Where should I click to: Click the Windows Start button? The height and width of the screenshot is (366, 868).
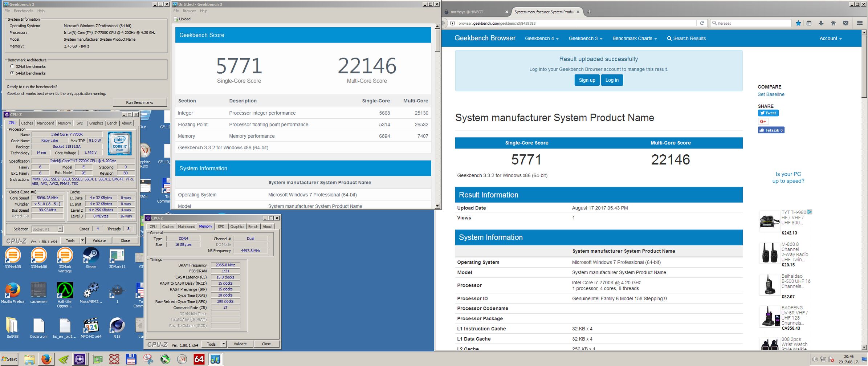(9, 359)
